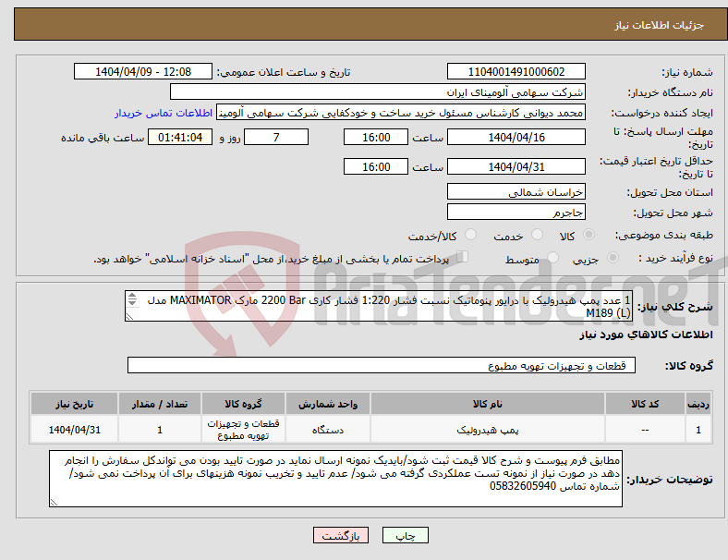Click the کد کالا column header
Image resolution: width=728 pixels, height=560 pixels.
tap(645, 404)
